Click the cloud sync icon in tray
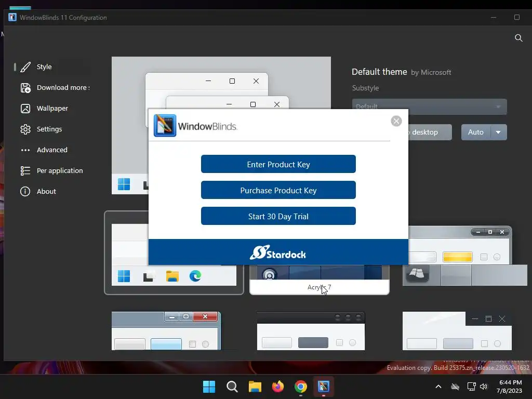532x399 pixels. [455, 387]
